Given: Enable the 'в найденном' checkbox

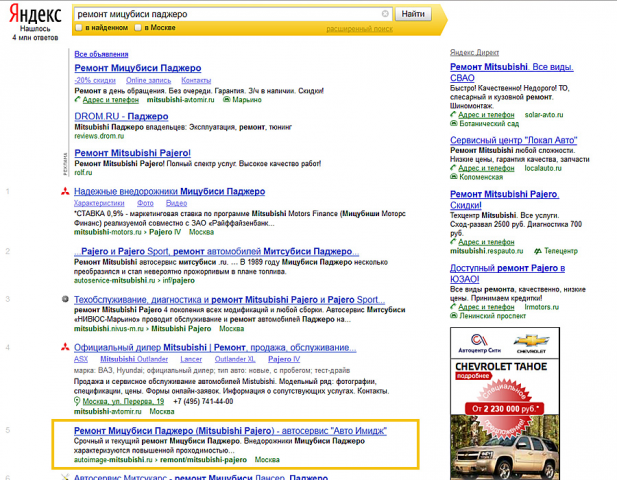Looking at the screenshot, I should tap(79, 28).
